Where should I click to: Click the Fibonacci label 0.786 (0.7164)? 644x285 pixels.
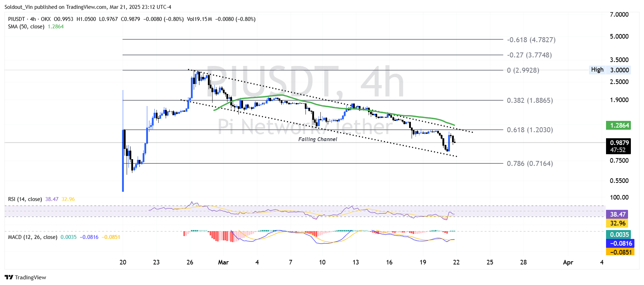tap(530, 163)
